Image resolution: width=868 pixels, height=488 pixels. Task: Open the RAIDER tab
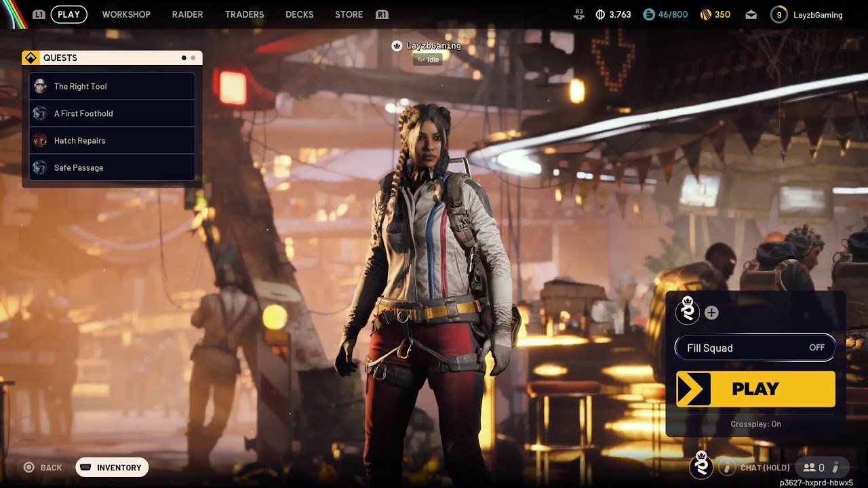(x=187, y=14)
